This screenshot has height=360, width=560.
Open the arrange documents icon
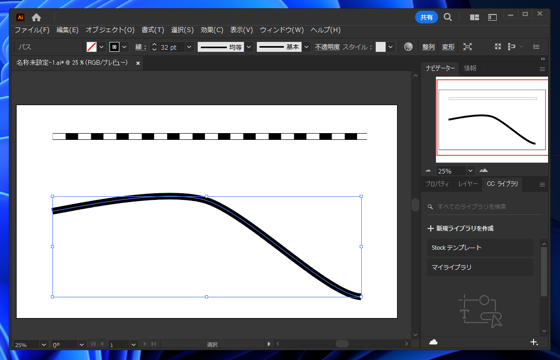click(474, 17)
